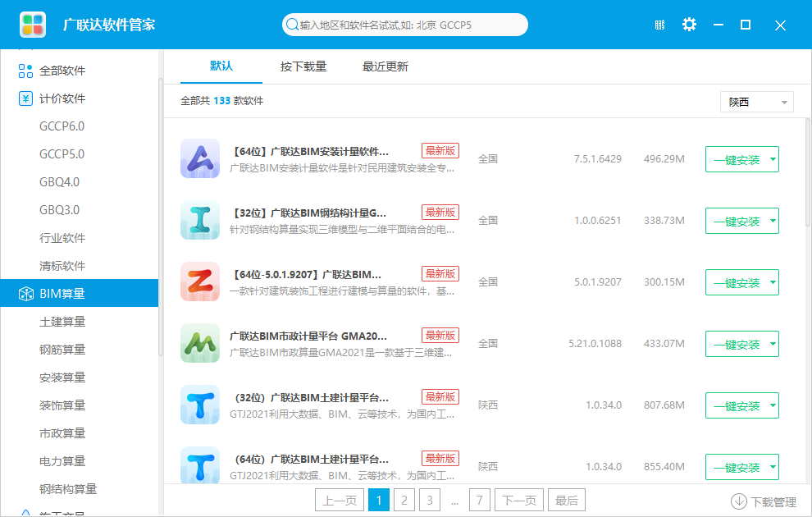Click the 计价软件 yen icon

tap(25, 98)
